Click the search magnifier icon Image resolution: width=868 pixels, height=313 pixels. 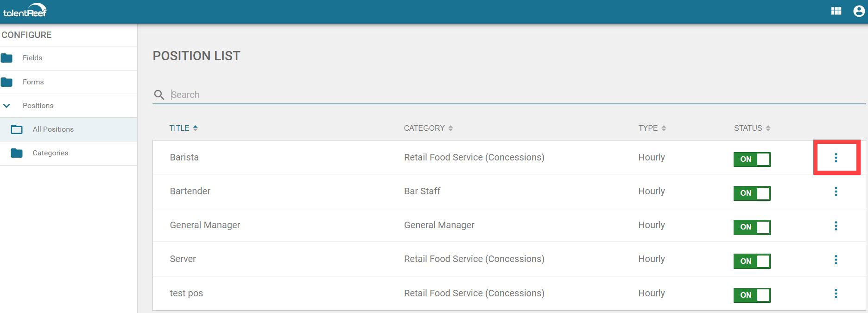click(x=159, y=95)
